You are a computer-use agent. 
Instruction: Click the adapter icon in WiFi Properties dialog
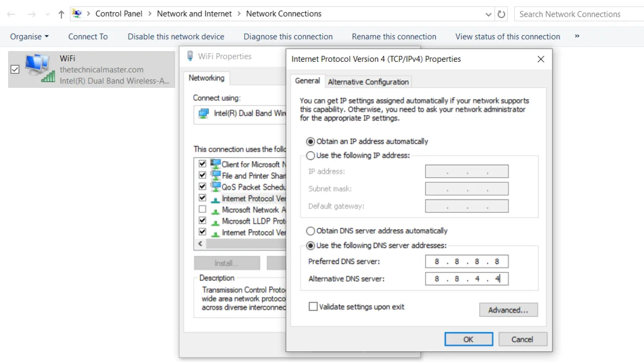(x=203, y=113)
